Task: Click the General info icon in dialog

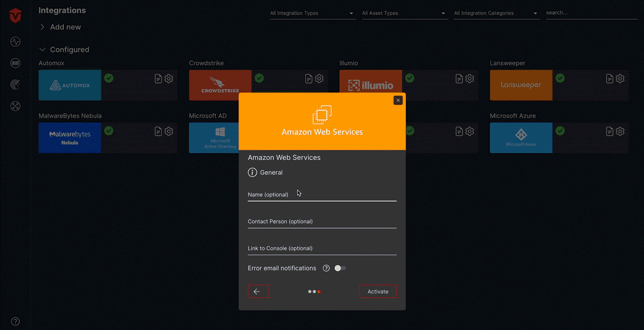Action: click(x=252, y=173)
